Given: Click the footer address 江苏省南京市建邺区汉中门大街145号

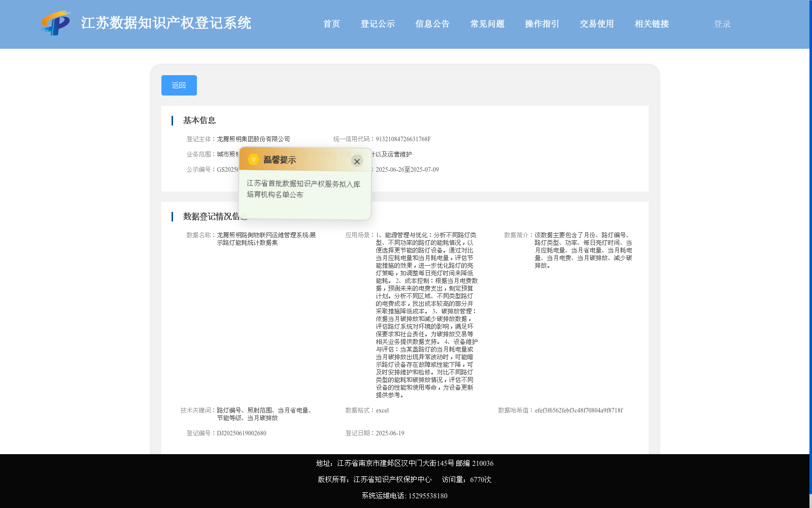Looking at the screenshot, I should [395, 463].
